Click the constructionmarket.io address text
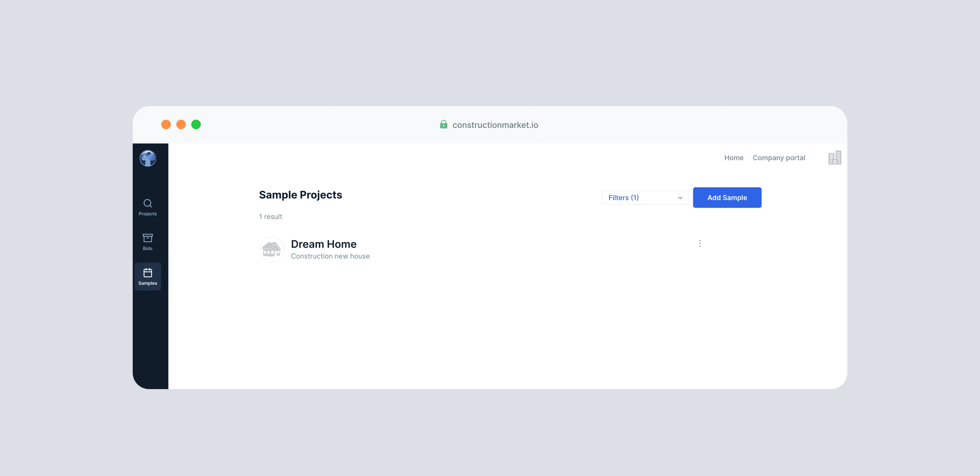Image resolution: width=980 pixels, height=476 pixels. coord(495,125)
